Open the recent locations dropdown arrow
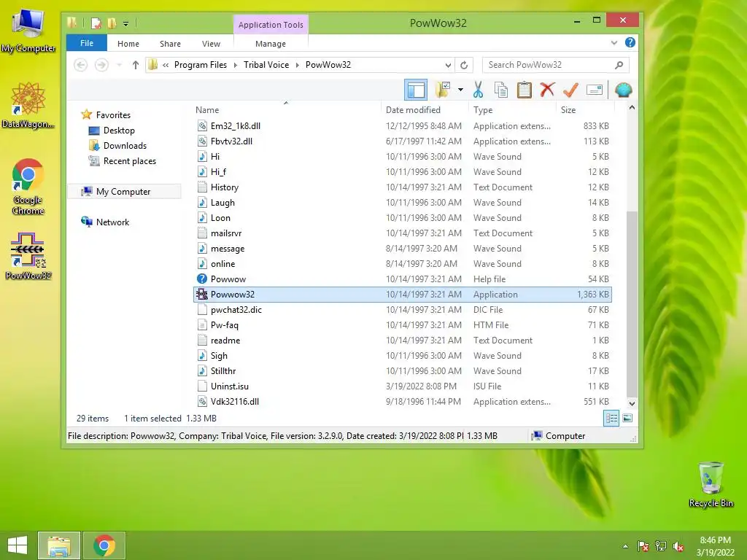This screenshot has width=747, height=560. (119, 65)
